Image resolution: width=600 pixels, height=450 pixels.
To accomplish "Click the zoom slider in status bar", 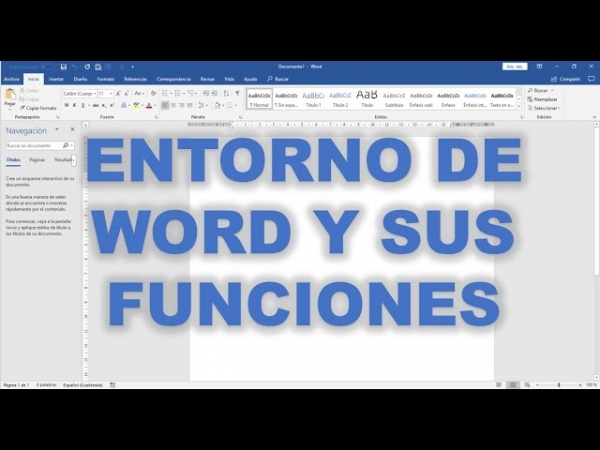I will pos(559,385).
